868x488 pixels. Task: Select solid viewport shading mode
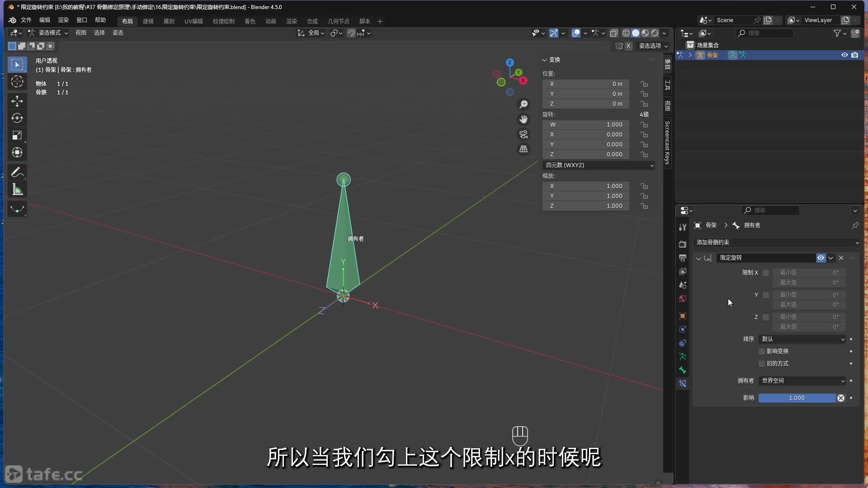(x=636, y=33)
